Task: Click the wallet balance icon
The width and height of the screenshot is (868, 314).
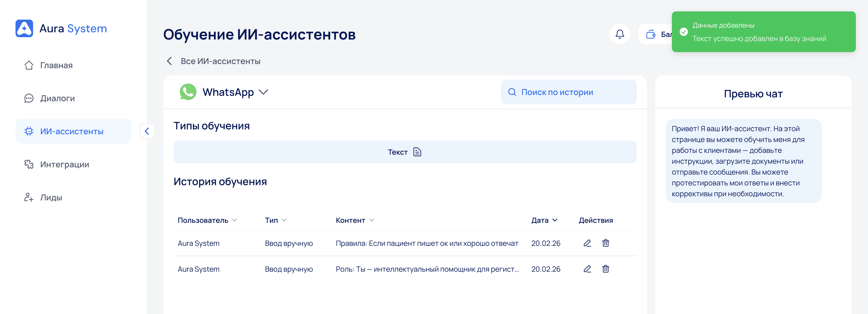Action: pyautogui.click(x=650, y=34)
